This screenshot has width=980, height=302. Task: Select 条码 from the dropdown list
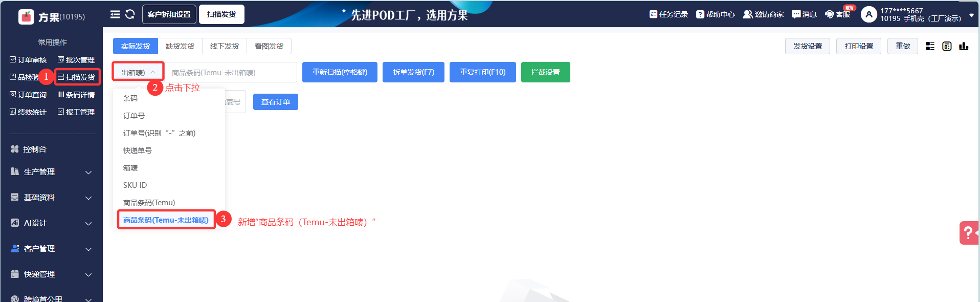point(169,98)
